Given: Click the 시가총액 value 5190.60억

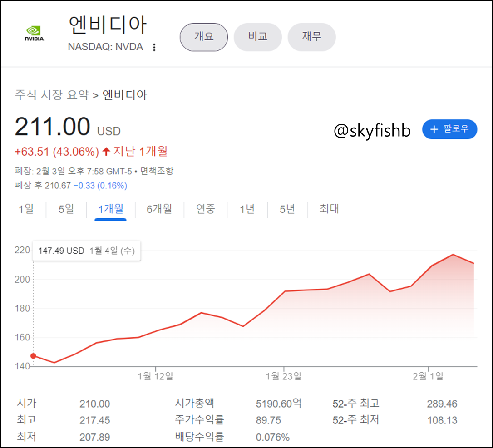Looking at the screenshot, I should tap(279, 404).
